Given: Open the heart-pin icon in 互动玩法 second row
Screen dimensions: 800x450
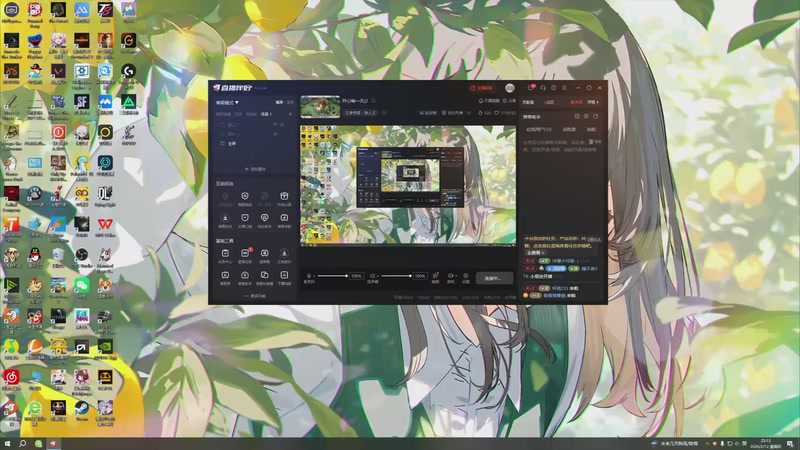Looking at the screenshot, I should [265, 218].
